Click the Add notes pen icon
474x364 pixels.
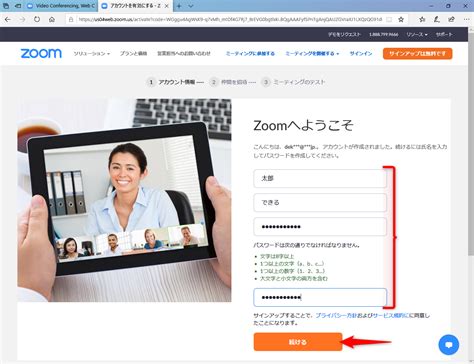(x=437, y=19)
